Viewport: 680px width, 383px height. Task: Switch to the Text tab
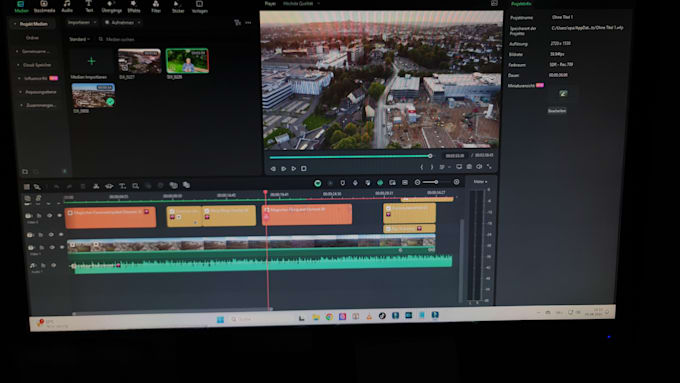click(89, 7)
